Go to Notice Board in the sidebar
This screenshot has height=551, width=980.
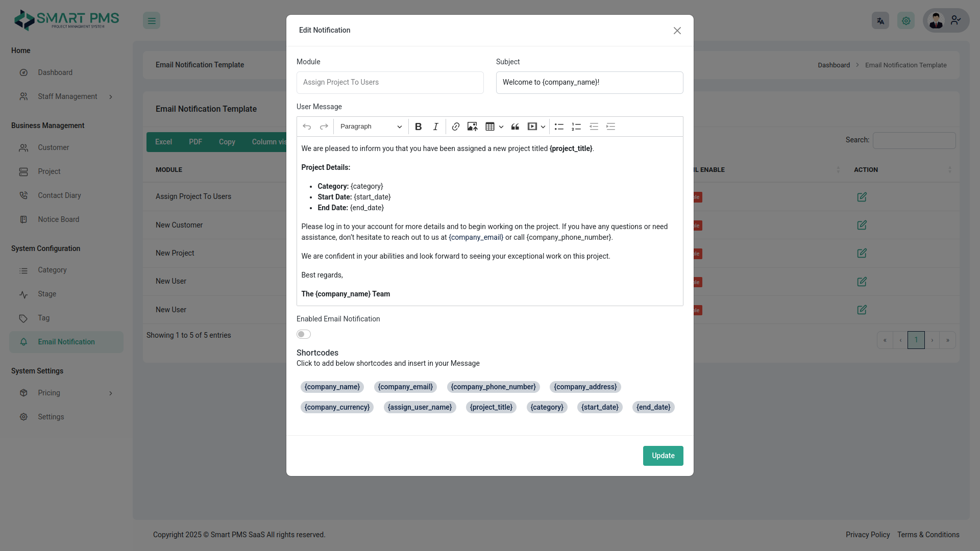pos(58,219)
